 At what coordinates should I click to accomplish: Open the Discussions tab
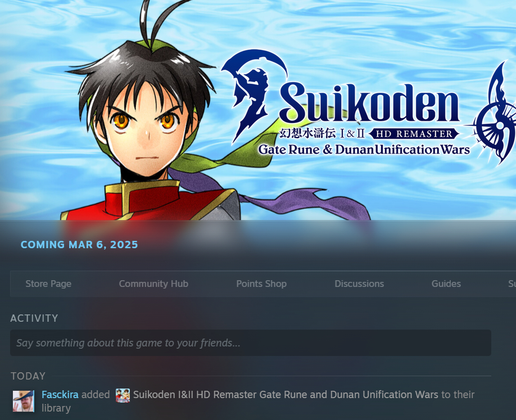pyautogui.click(x=359, y=284)
